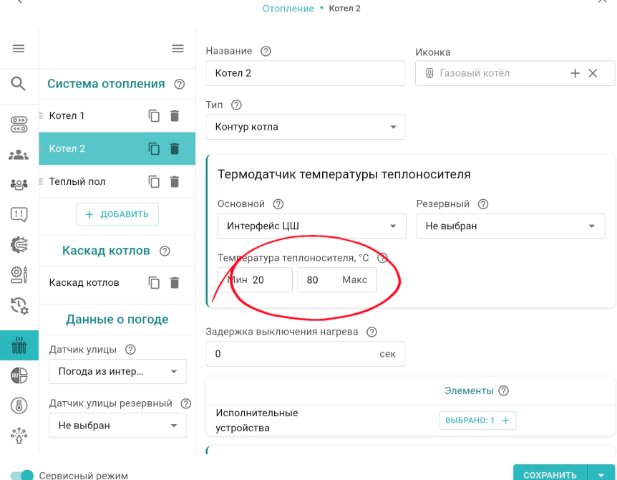Image resolution: width=617 pixels, height=480 pixels.
Task: Open the users group icon in sidebar
Action: click(x=18, y=155)
